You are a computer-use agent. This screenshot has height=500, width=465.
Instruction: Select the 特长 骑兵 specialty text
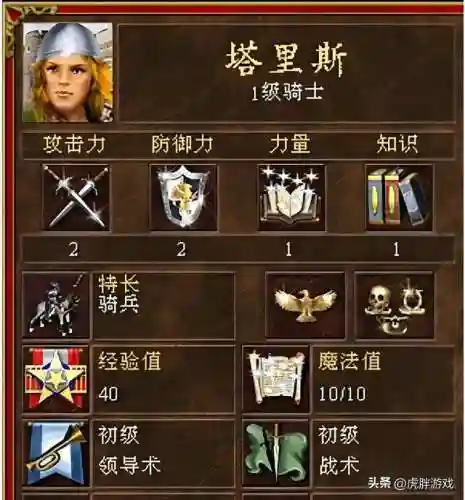click(x=118, y=294)
